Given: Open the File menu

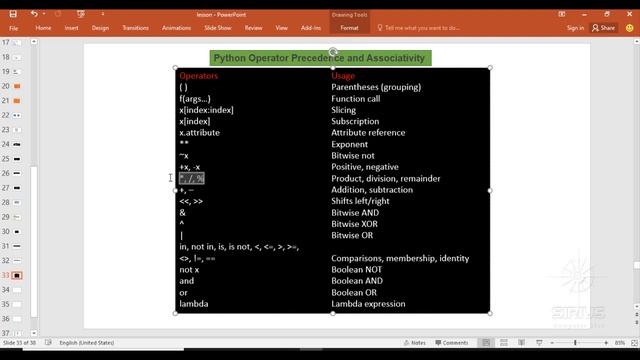Looking at the screenshot, I should pos(13,28).
